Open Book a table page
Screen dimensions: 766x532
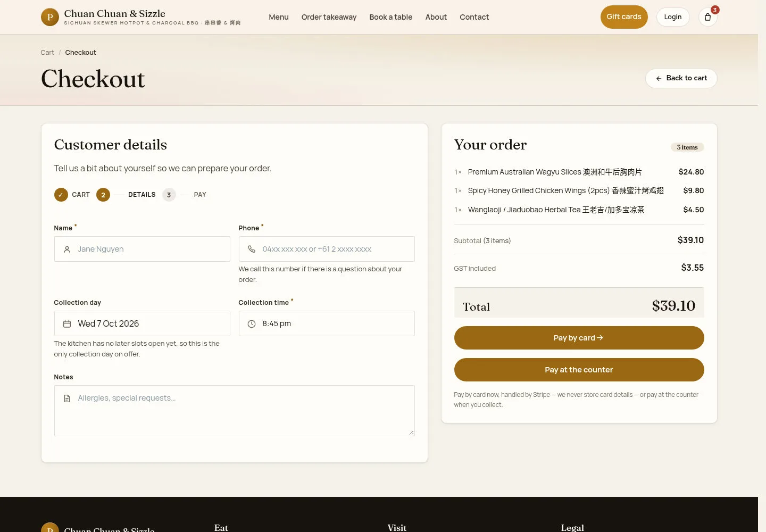[391, 17]
